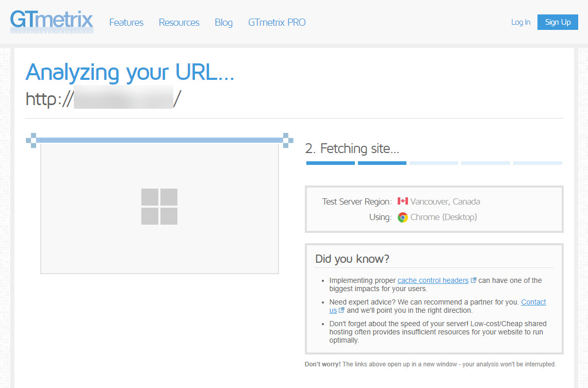Click the Contact us link

coord(533,302)
